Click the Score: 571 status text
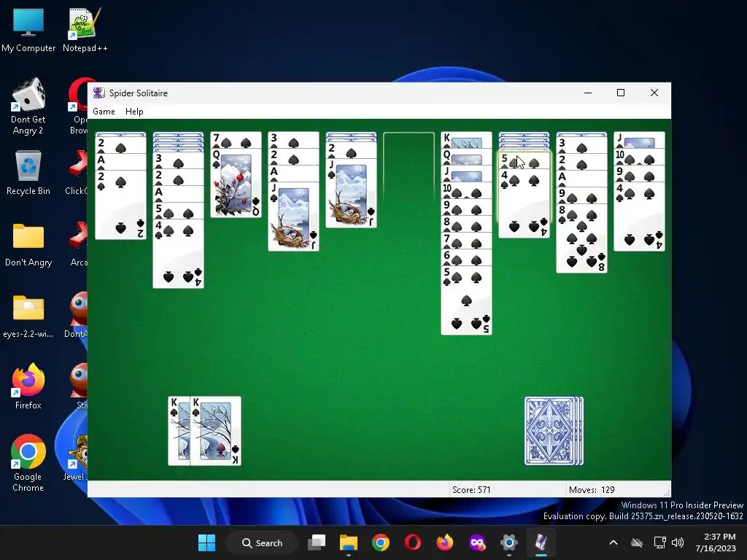 [471, 489]
